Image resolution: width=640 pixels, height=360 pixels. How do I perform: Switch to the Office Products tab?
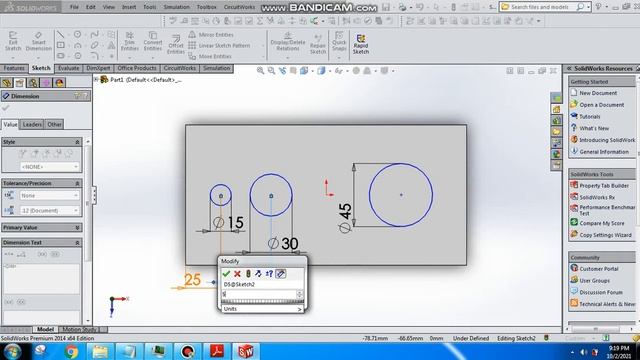tap(137, 68)
